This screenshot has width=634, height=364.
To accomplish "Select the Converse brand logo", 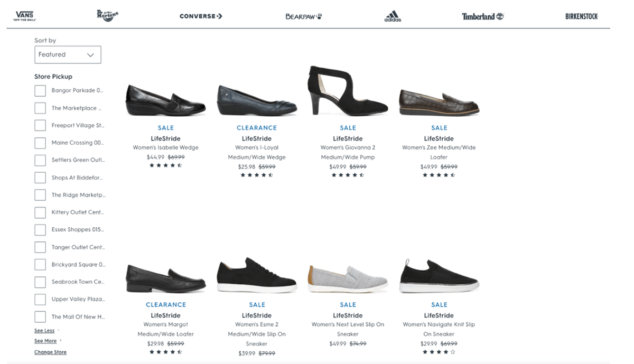I will pos(201,16).
